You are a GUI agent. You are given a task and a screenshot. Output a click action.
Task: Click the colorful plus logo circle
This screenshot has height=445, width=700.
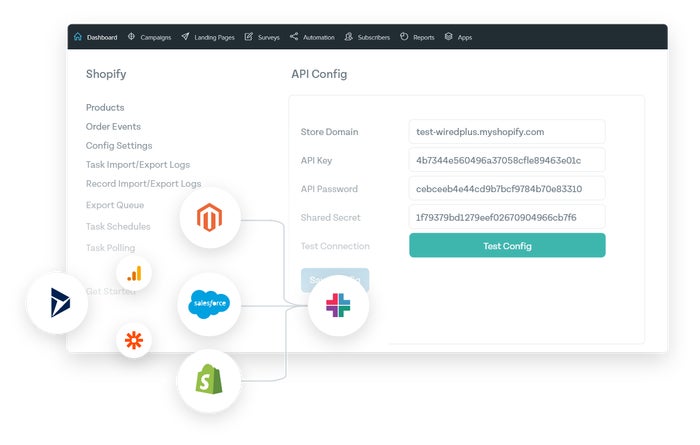338,305
